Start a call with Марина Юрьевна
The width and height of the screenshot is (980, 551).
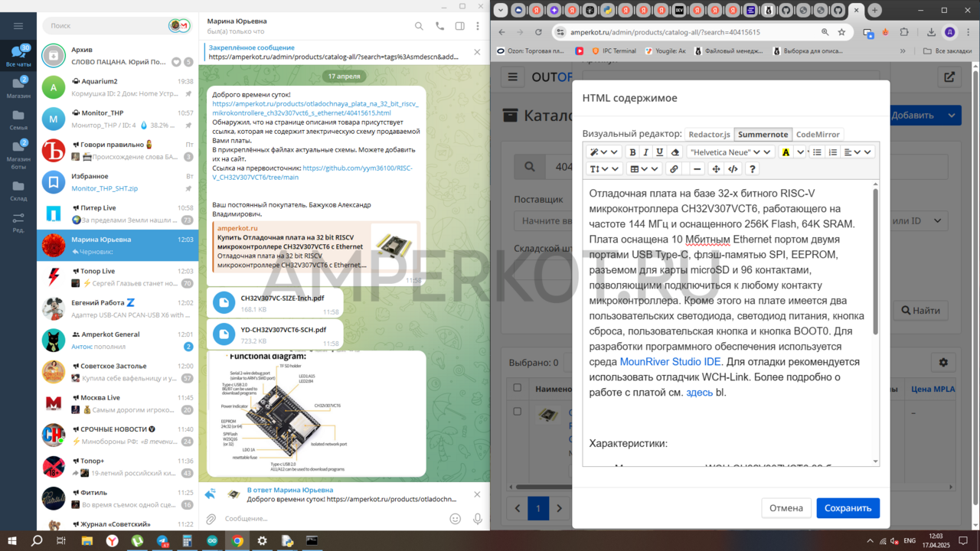coord(439,26)
